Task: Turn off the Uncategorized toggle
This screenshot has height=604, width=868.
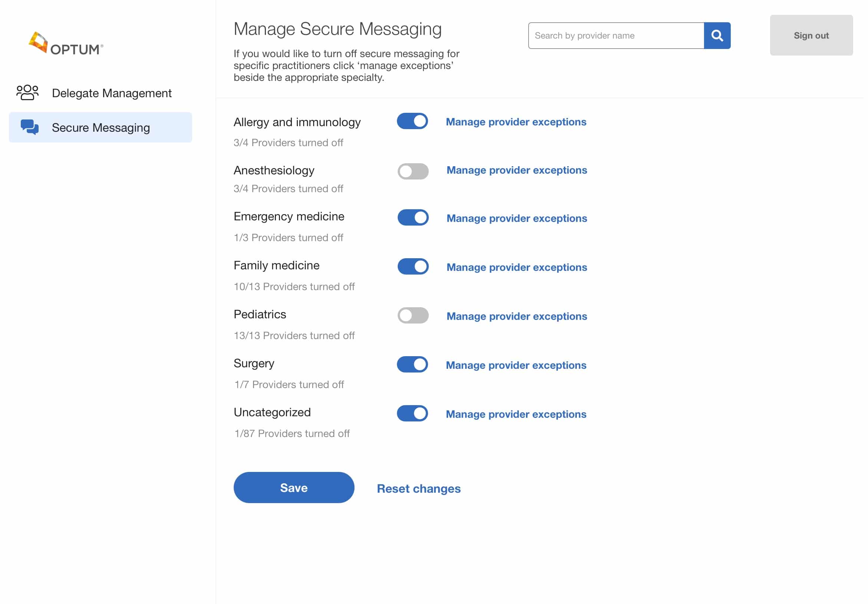Action: click(412, 413)
